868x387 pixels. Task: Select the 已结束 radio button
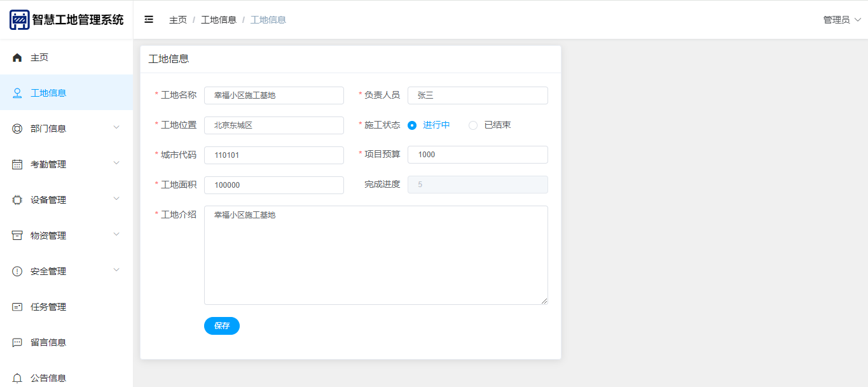pos(473,125)
